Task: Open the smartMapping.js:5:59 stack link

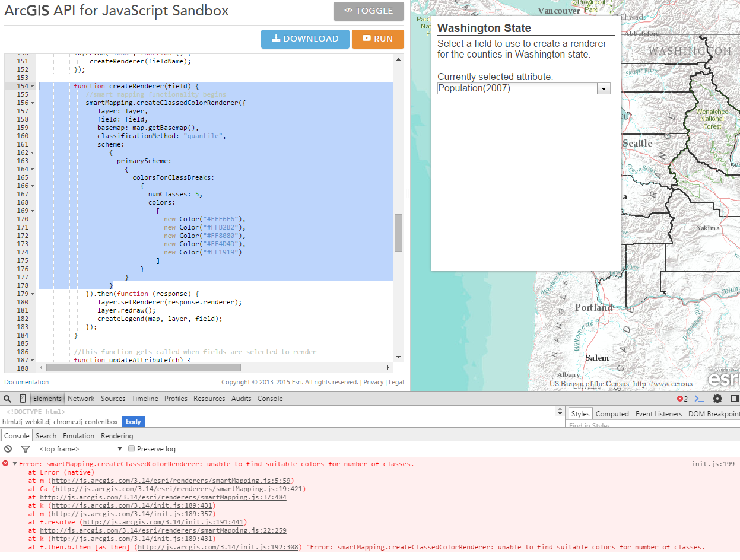Action: pos(172,481)
